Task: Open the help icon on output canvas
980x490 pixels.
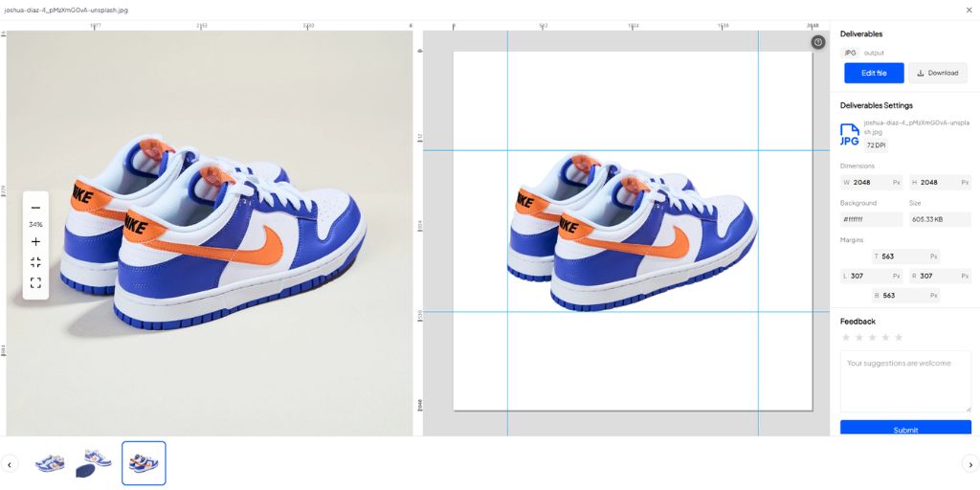Action: click(x=818, y=42)
